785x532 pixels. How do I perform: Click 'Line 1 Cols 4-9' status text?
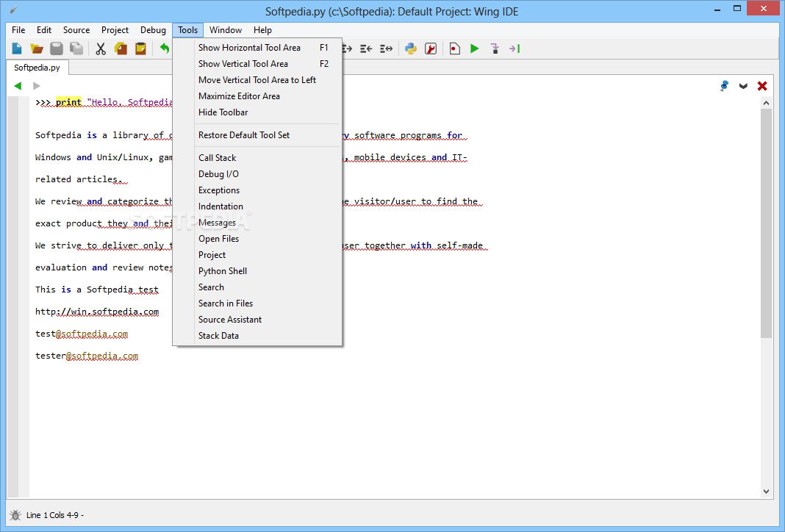click(x=55, y=515)
